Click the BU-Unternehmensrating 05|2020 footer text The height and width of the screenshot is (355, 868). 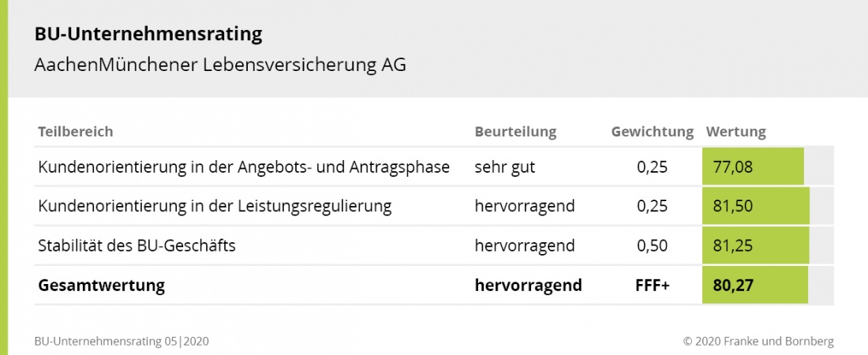tap(122, 342)
